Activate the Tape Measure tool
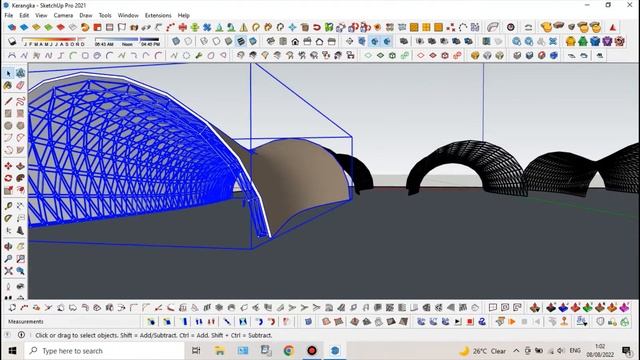Image resolution: width=640 pixels, height=360 pixels. (9, 206)
